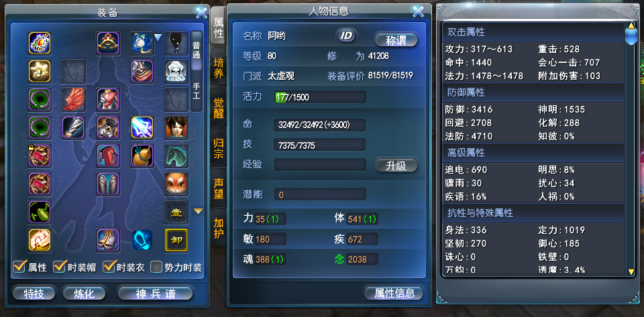Uncheck the 属性 checkbox

tap(19, 267)
